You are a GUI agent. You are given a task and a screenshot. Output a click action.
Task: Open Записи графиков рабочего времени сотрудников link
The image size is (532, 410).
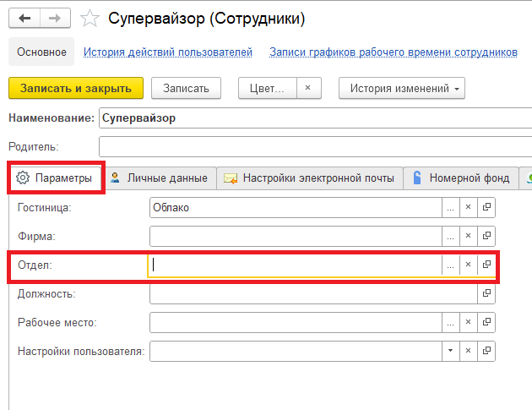(394, 52)
